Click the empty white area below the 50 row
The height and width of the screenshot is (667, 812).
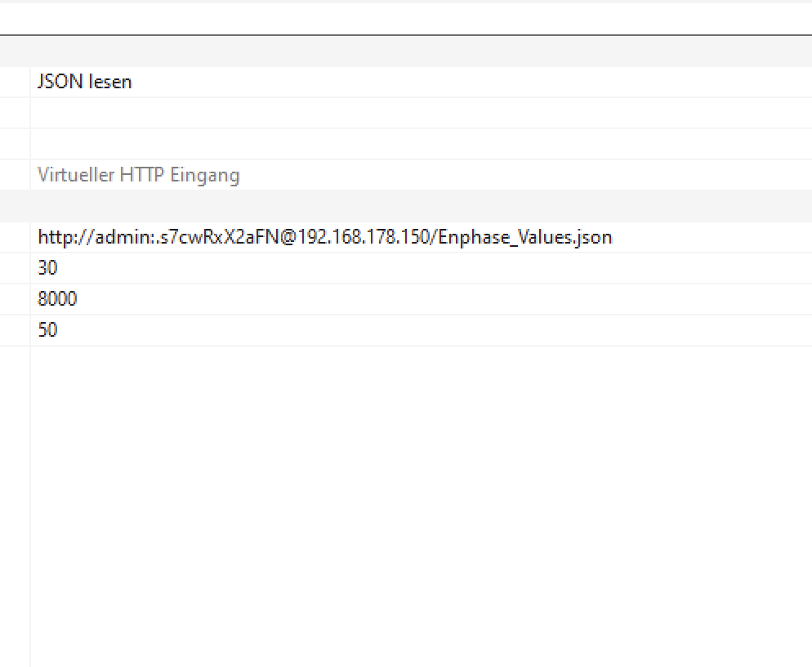pyautogui.click(x=408, y=490)
